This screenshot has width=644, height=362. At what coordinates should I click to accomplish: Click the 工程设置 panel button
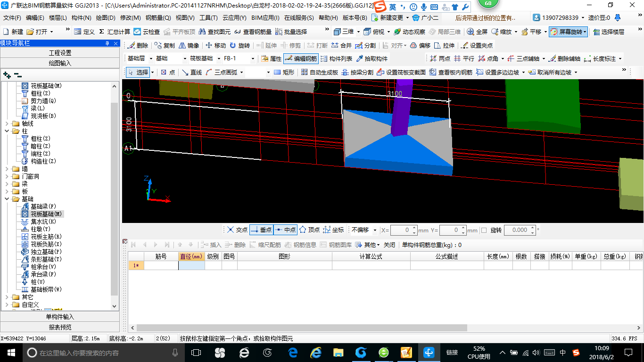point(60,53)
